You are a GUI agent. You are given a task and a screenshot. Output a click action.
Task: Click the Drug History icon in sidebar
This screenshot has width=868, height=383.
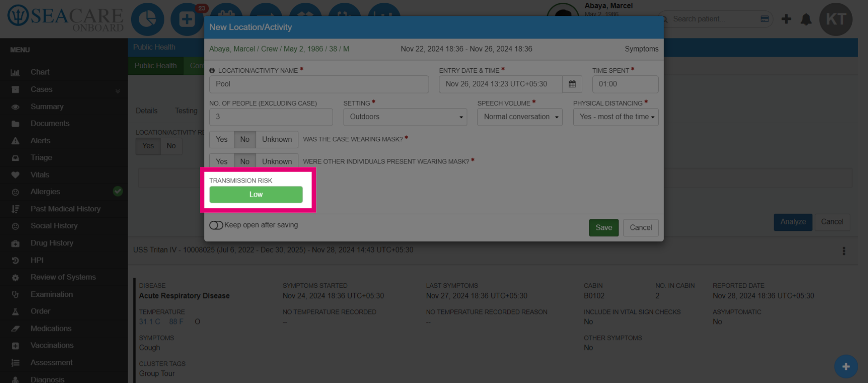pyautogui.click(x=15, y=243)
